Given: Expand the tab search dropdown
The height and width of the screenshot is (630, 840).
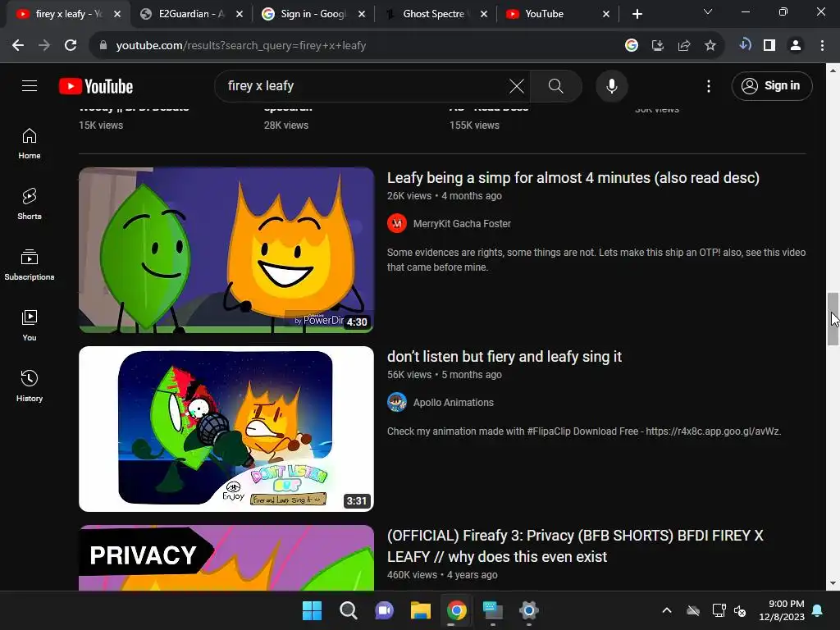Looking at the screenshot, I should tap(708, 11).
